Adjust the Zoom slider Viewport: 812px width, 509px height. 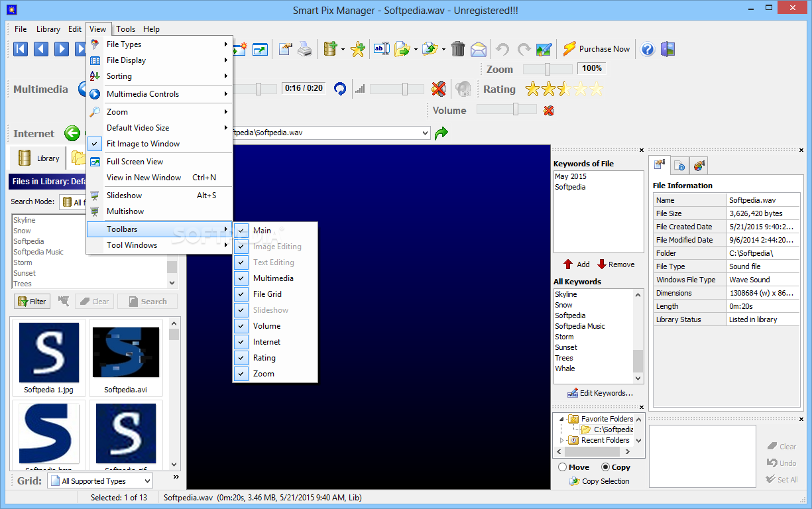548,69
